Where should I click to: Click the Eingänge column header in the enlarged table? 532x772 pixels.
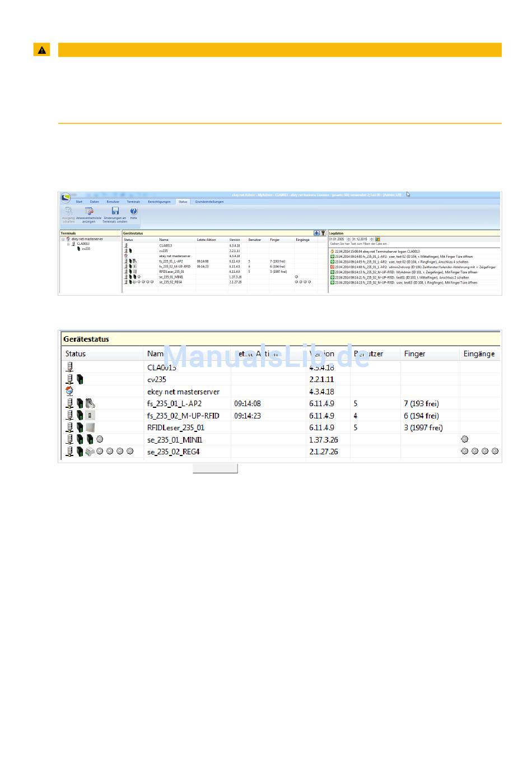[479, 354]
